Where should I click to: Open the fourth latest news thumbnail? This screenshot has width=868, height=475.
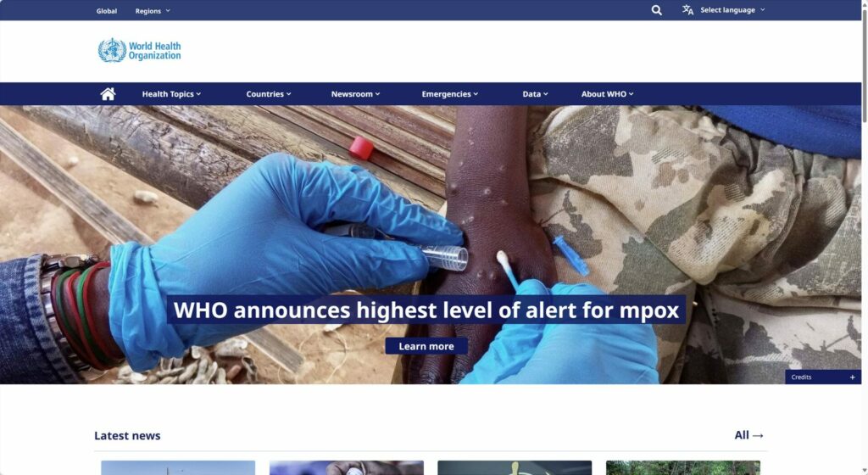coord(683,468)
